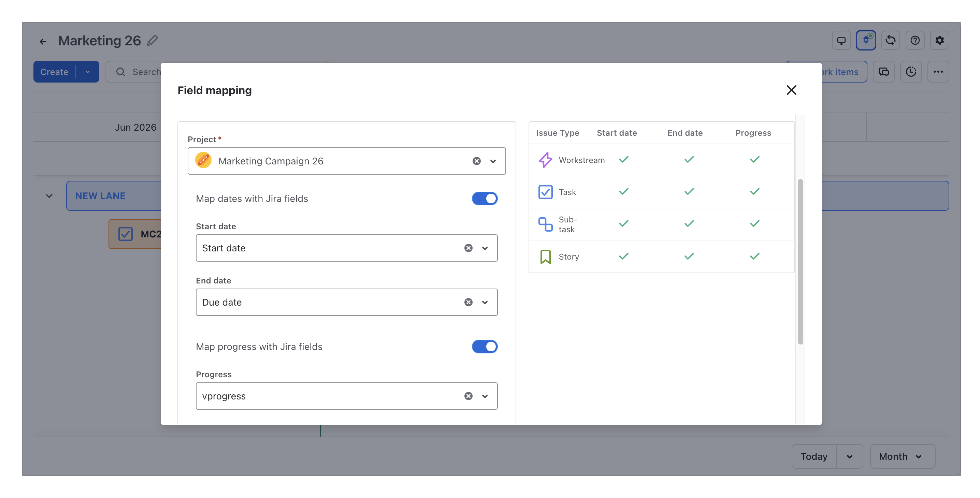
Task: Open settings gear icon
Action: [939, 40]
